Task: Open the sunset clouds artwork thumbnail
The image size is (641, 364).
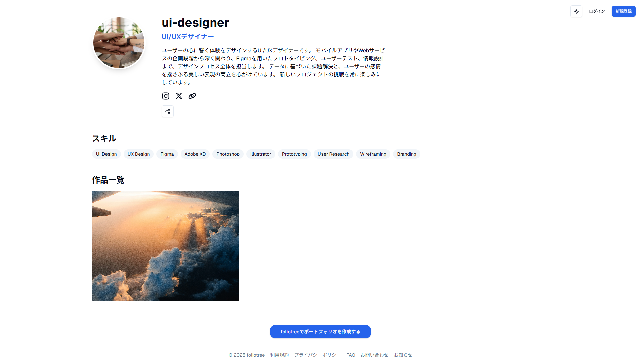Action: 166,246
